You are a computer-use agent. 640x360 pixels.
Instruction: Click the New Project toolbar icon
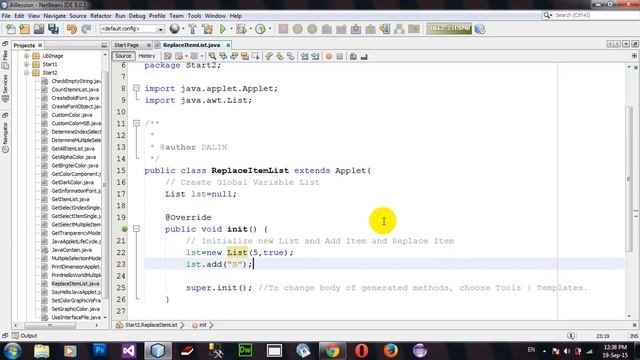pyautogui.click(x=24, y=29)
